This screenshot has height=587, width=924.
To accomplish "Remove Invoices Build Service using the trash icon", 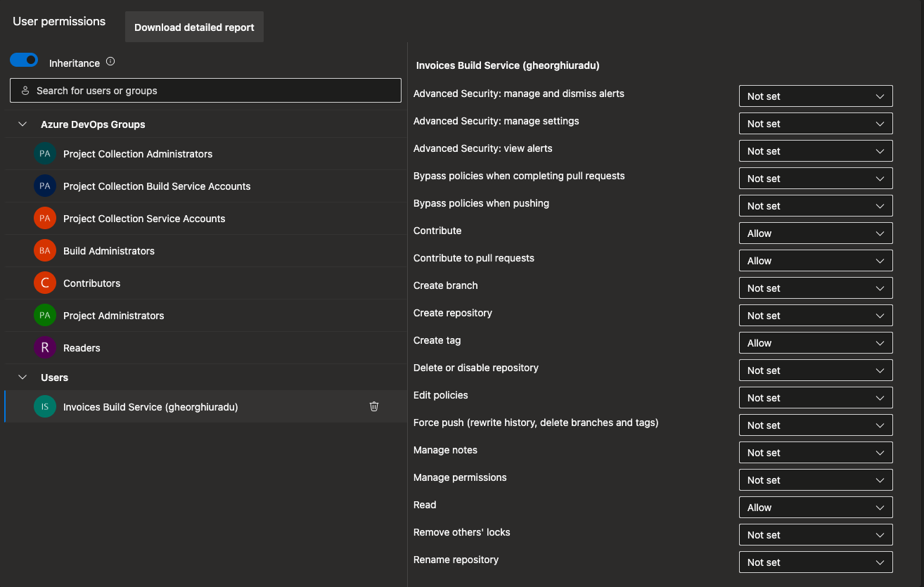I will point(373,406).
